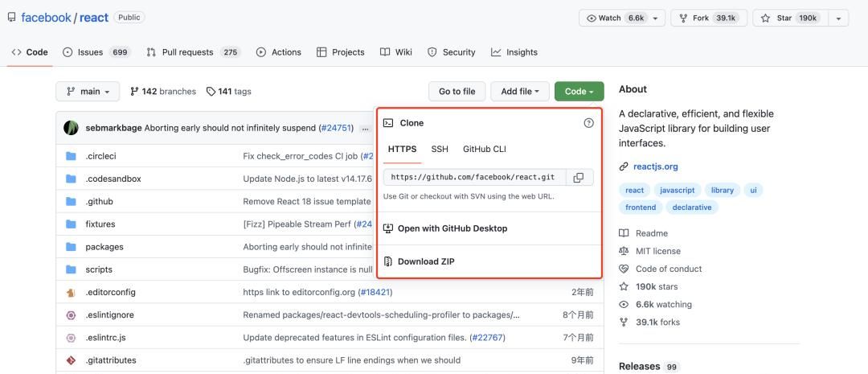Open the Add file dropdown

[x=519, y=92]
